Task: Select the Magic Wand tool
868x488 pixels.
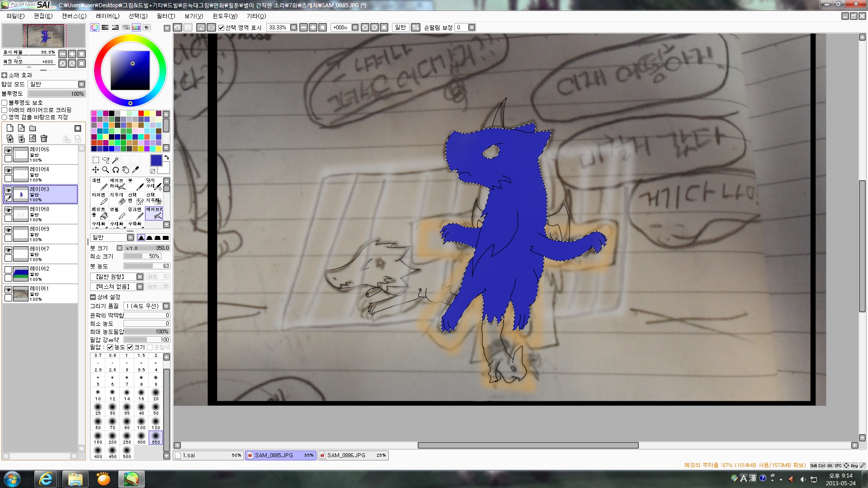Action: 116,160
